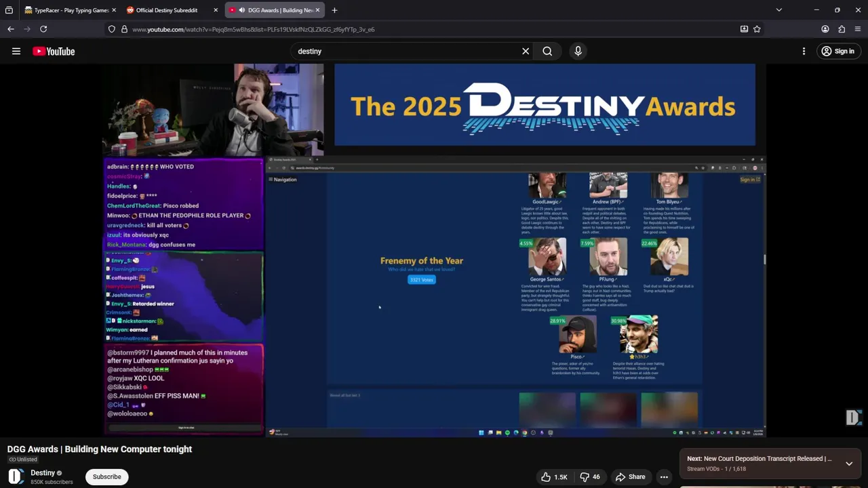Go back to the previous page

click(11, 29)
